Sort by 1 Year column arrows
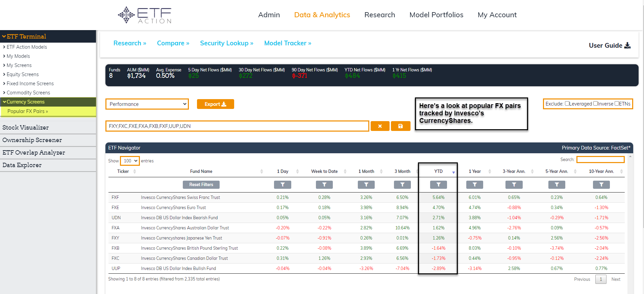This screenshot has height=294, width=644. tap(490, 172)
